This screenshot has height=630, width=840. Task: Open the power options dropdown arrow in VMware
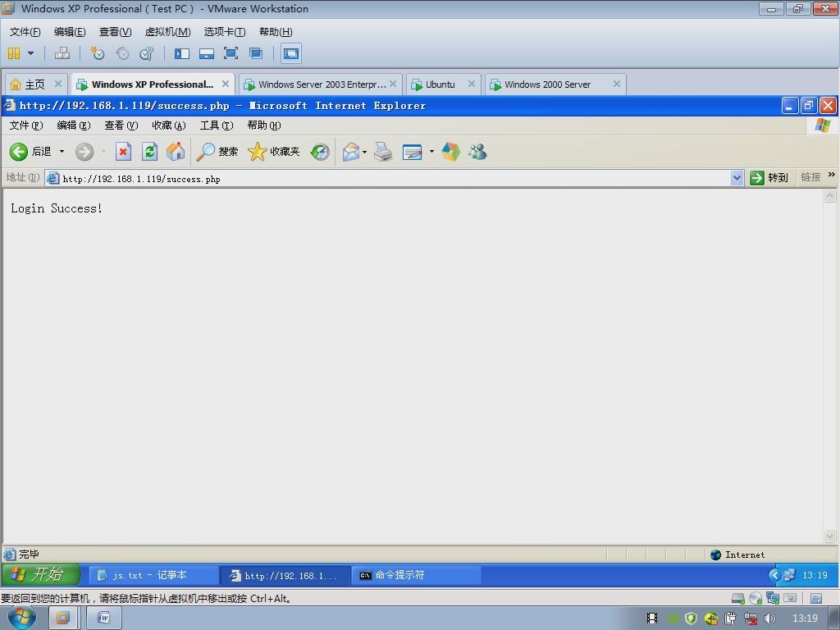[x=30, y=53]
